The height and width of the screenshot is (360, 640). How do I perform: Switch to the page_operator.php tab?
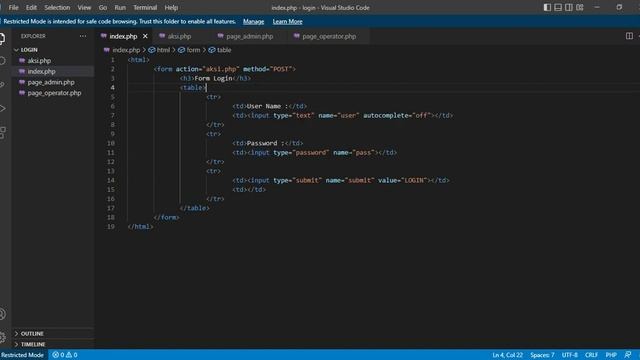pyautogui.click(x=329, y=36)
